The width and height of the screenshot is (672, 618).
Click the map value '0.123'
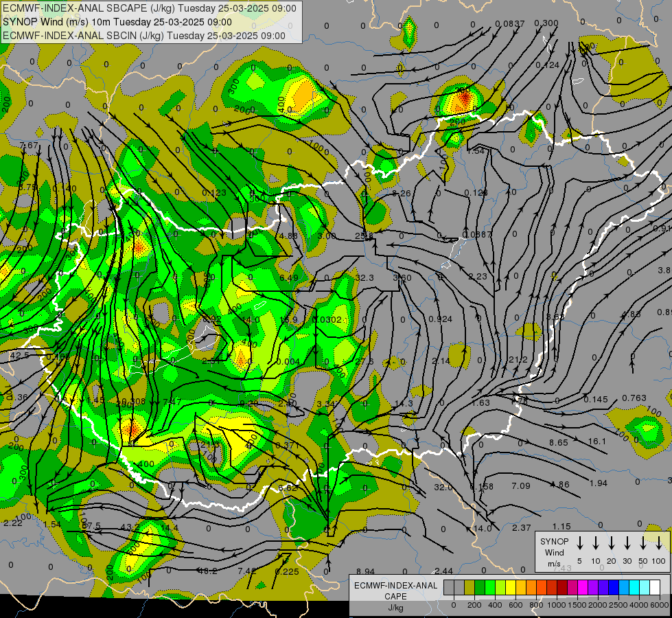[214, 192]
